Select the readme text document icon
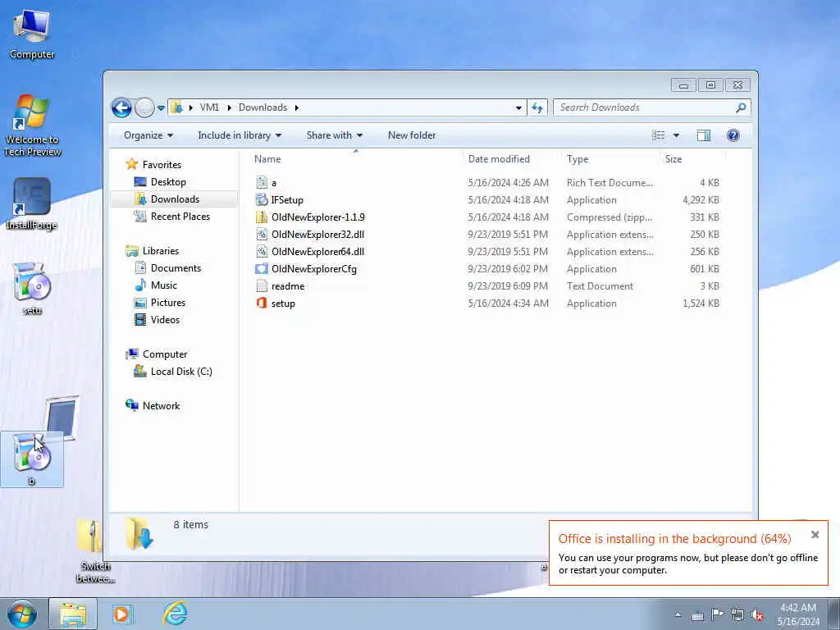 [262, 286]
